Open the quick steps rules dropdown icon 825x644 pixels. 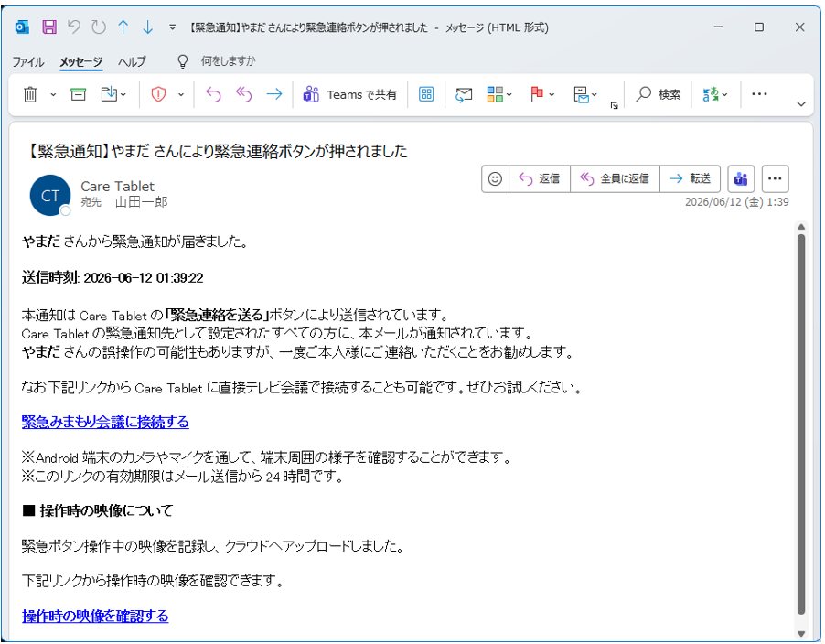click(584, 95)
